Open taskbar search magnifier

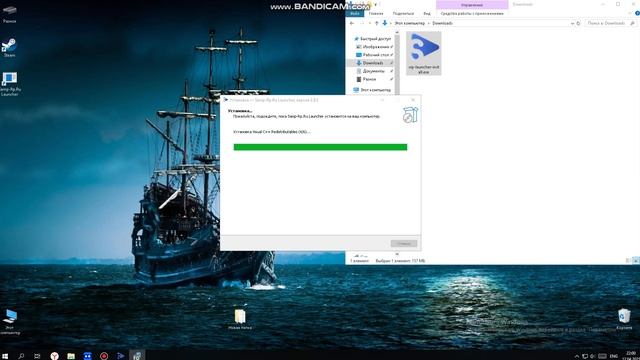[x=21, y=356]
